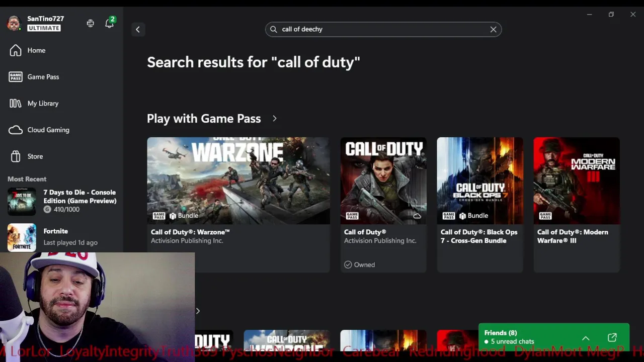Image resolution: width=644 pixels, height=362 pixels.
Task: Click the Fortnite title in Most Recent
Action: [x=55, y=231]
